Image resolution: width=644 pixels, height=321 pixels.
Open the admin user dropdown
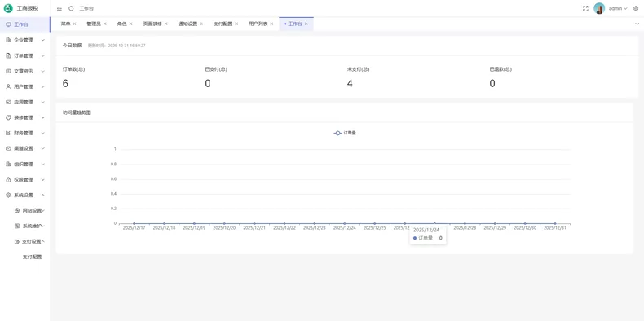pos(618,8)
